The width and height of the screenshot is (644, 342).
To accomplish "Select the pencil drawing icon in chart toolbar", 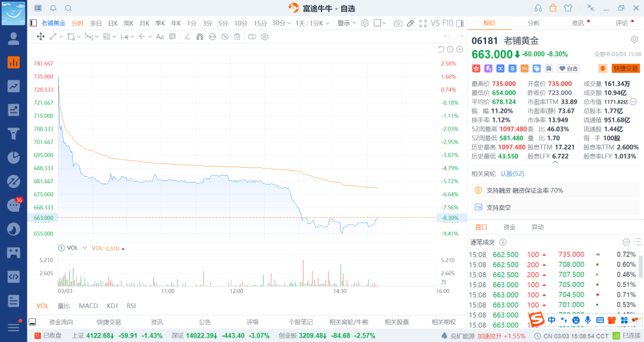I will (x=410, y=23).
